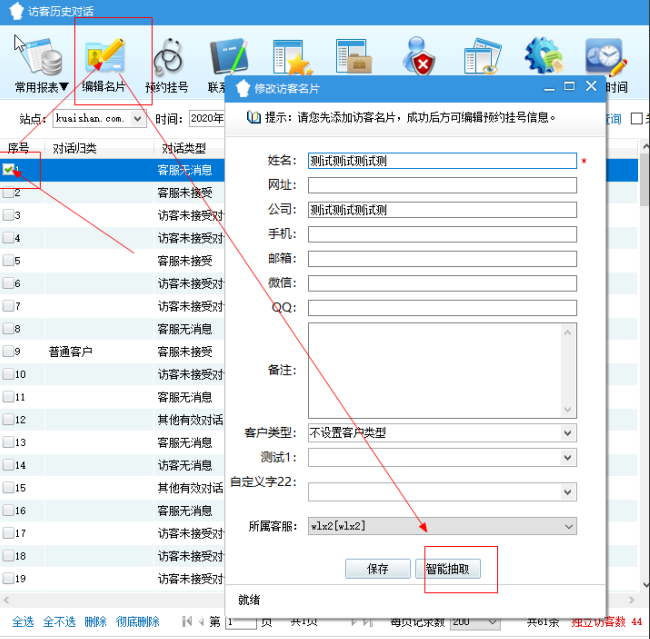
Task: Select 访客无消息 in row 14
Action: point(185,465)
